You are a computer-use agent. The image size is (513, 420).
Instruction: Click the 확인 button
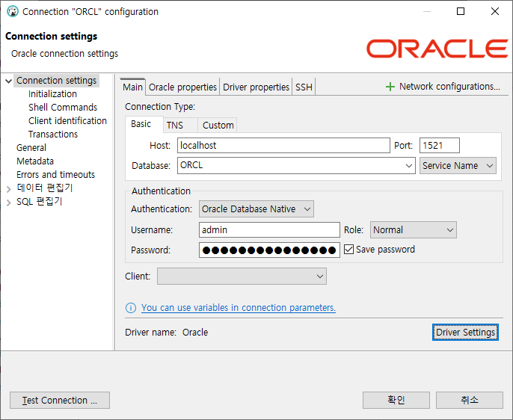point(396,400)
